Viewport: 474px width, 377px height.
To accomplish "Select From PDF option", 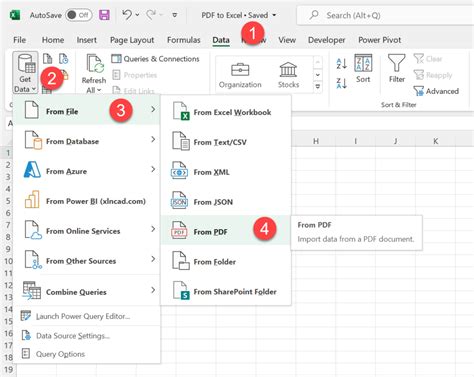I will point(226,231).
